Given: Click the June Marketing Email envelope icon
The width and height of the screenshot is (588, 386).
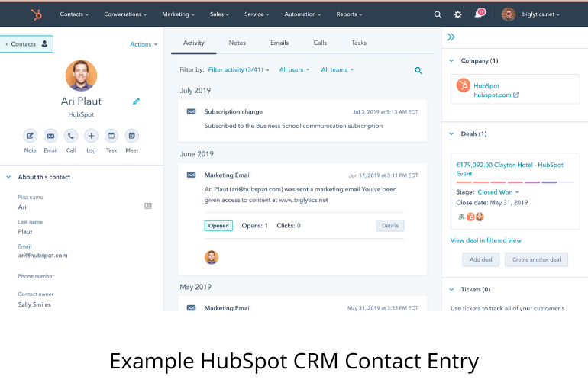Looking at the screenshot, I should click(191, 175).
